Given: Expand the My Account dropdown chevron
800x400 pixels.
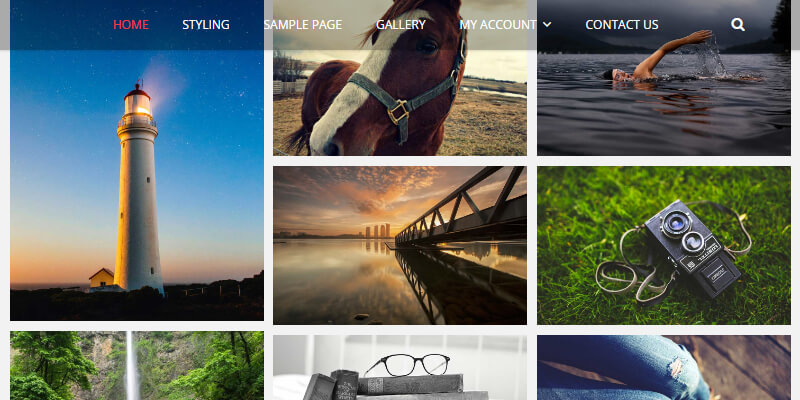Looking at the screenshot, I should pos(547,24).
